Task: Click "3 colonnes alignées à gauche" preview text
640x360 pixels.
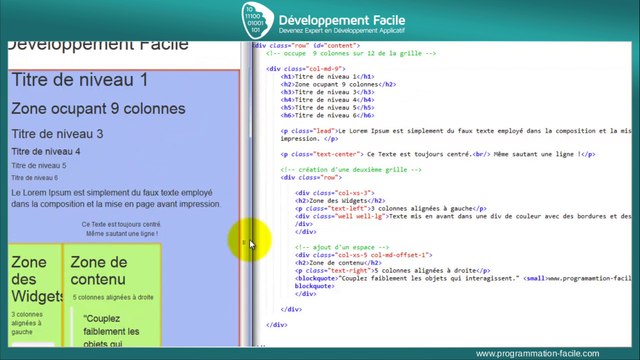Action: click(x=27, y=323)
